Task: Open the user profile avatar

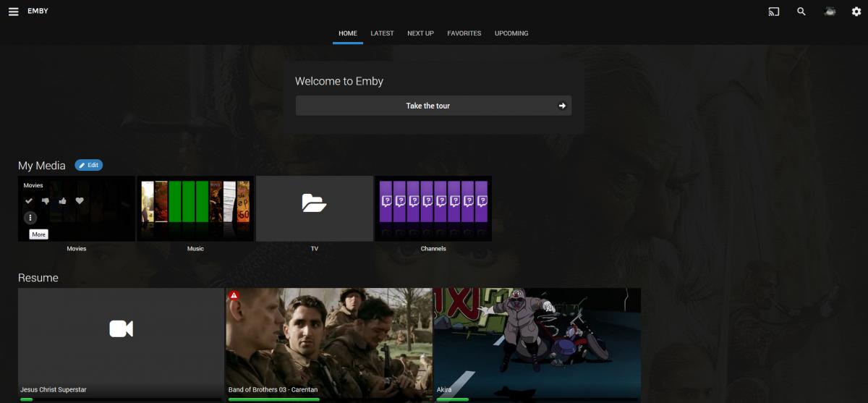Action: tap(830, 12)
